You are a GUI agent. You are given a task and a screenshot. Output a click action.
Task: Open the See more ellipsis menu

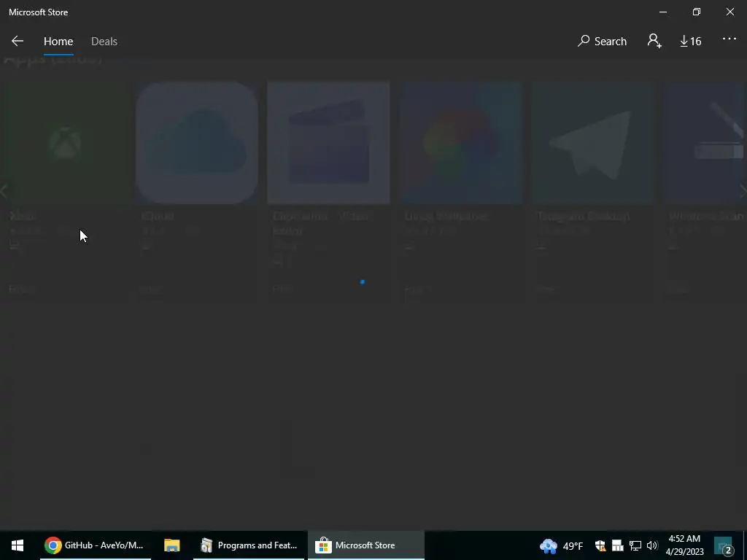tap(729, 39)
